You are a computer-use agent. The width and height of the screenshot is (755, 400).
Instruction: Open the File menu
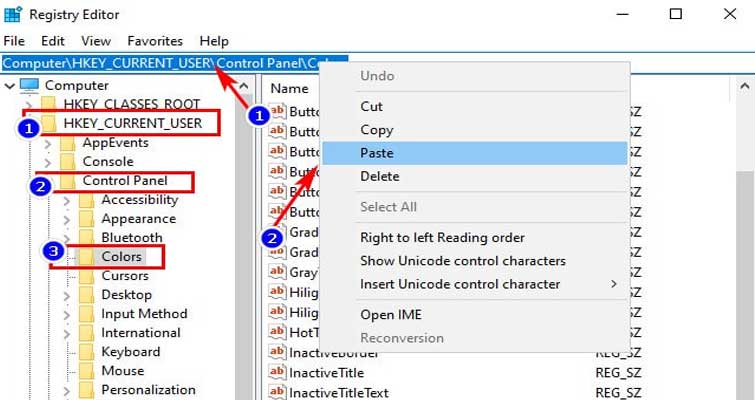14,41
